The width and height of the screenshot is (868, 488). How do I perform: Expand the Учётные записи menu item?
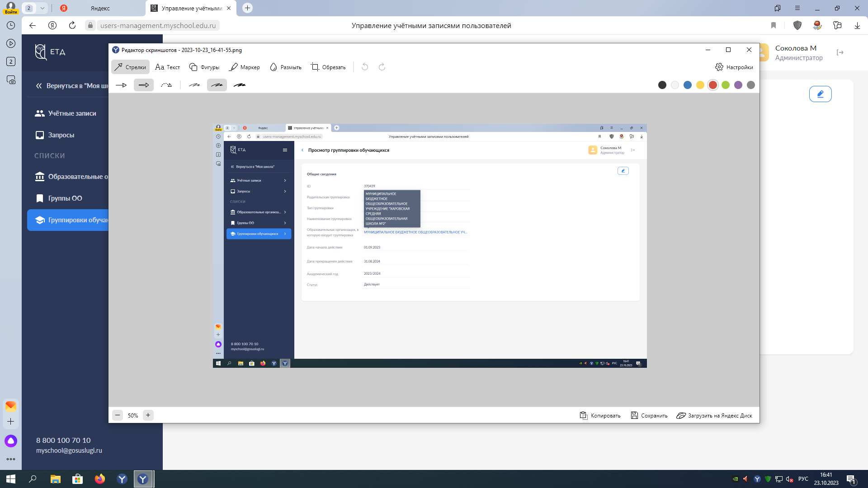[71, 113]
